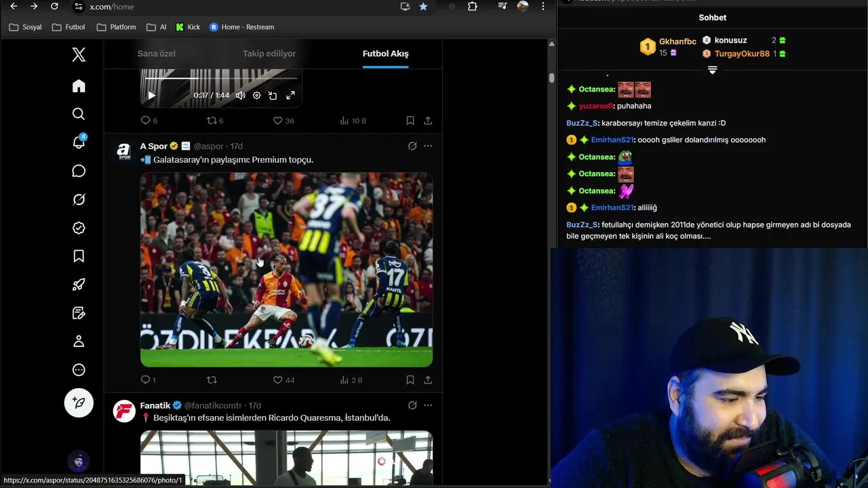Open more options on Fanatik post

coord(428,405)
